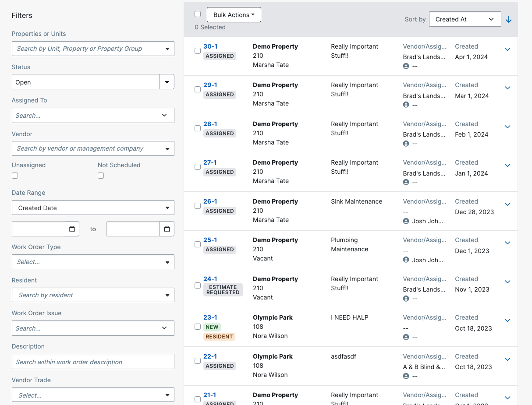Expand work order 30-1 row chevron

[507, 49]
